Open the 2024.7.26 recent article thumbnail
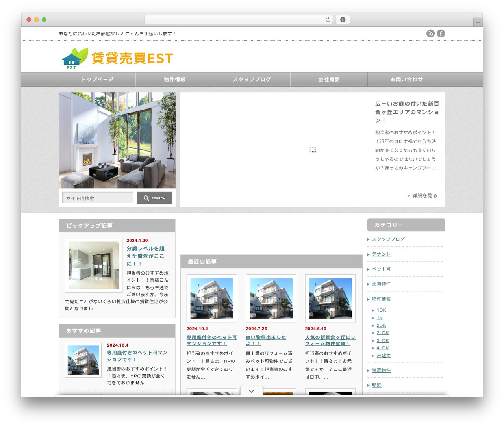The image size is (504, 427). click(271, 298)
